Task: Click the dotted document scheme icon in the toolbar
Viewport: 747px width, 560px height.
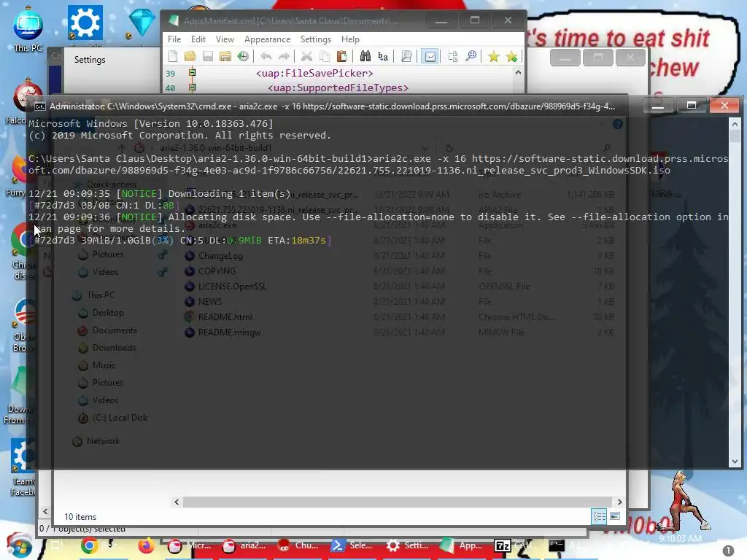Action: [453, 57]
